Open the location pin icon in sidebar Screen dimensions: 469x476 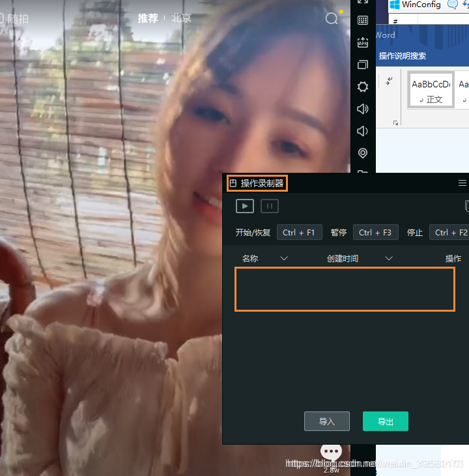pos(363,153)
